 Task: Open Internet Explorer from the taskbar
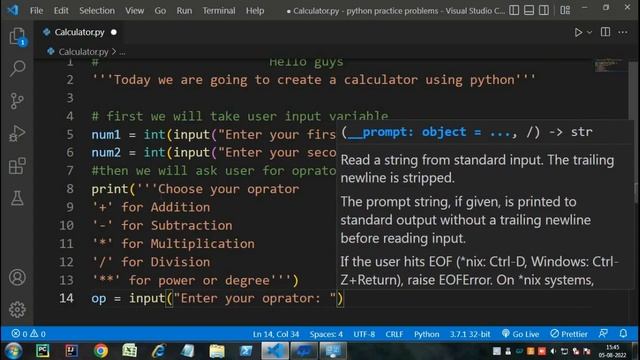(x=159, y=351)
